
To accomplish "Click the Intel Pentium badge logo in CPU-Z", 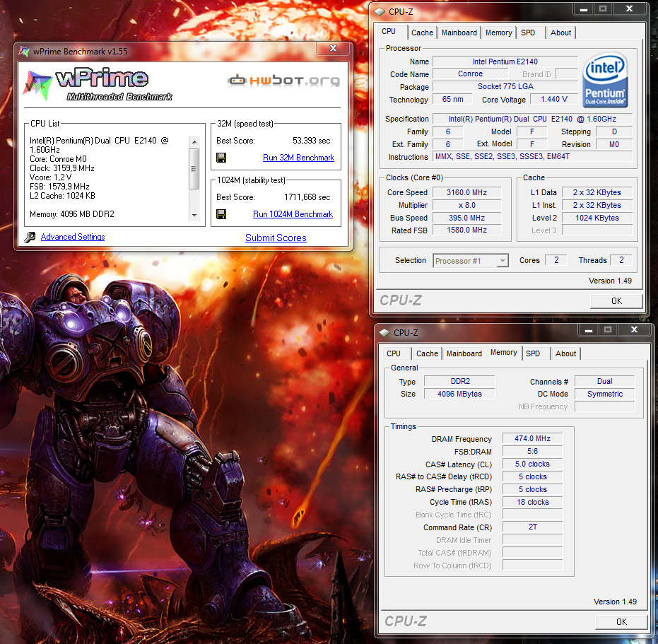I will [x=605, y=80].
